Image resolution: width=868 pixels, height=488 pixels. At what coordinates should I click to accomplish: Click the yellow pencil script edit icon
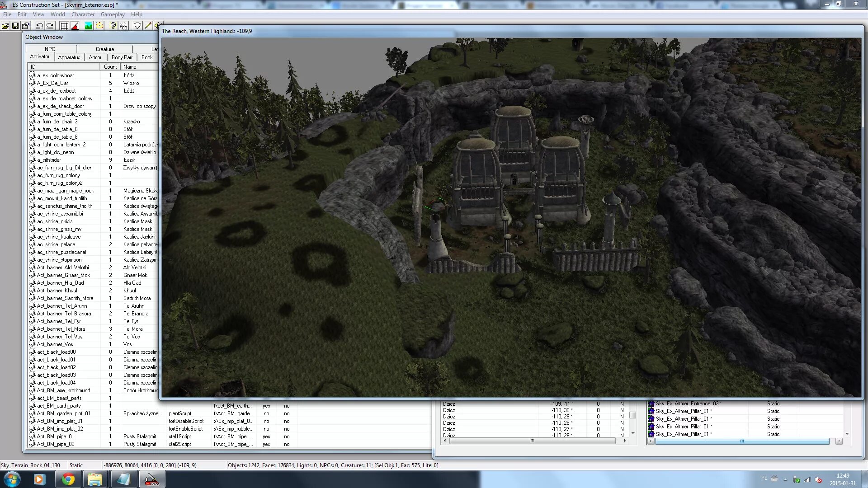147,26
